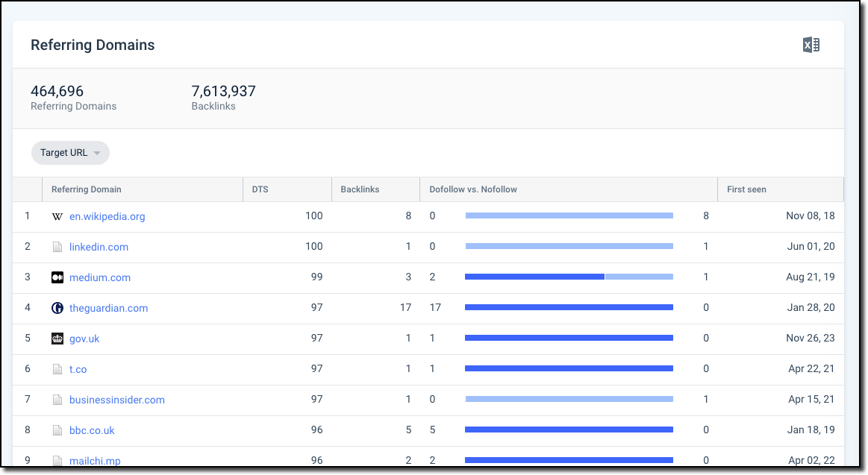The width and height of the screenshot is (868, 475).
Task: Click the Jan 28, 20 first seen date
Action: 811,307
